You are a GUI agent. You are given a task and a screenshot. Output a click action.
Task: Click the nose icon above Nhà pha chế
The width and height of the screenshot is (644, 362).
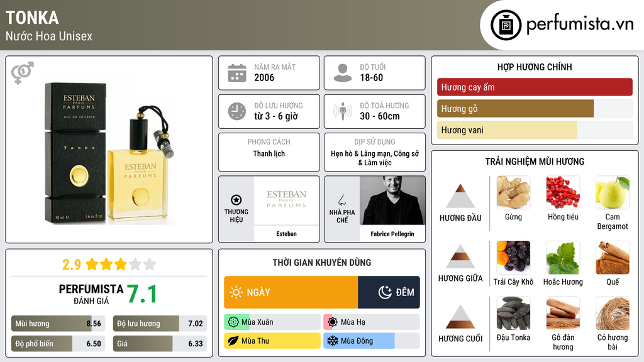pos(341,200)
